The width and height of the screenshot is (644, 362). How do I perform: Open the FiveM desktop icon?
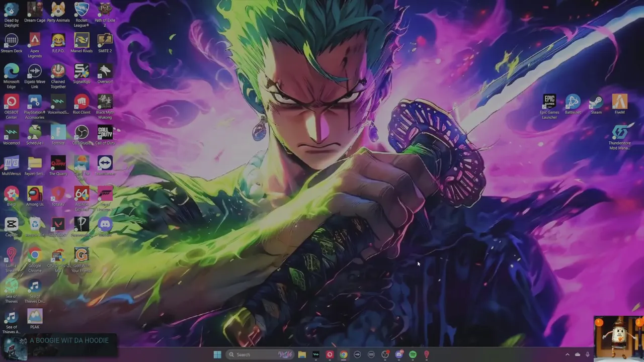pyautogui.click(x=619, y=102)
